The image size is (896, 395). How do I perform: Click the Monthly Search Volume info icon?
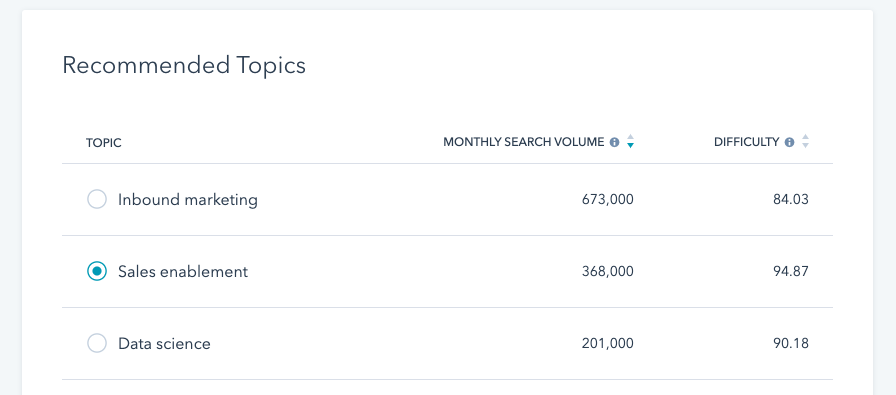pos(614,142)
